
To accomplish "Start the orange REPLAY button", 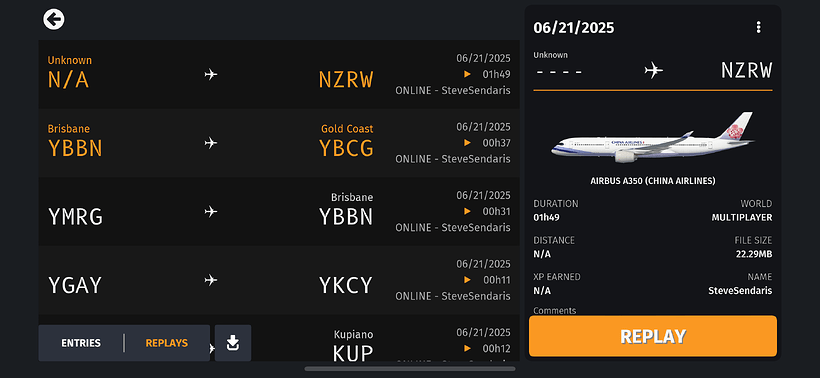I will click(653, 336).
